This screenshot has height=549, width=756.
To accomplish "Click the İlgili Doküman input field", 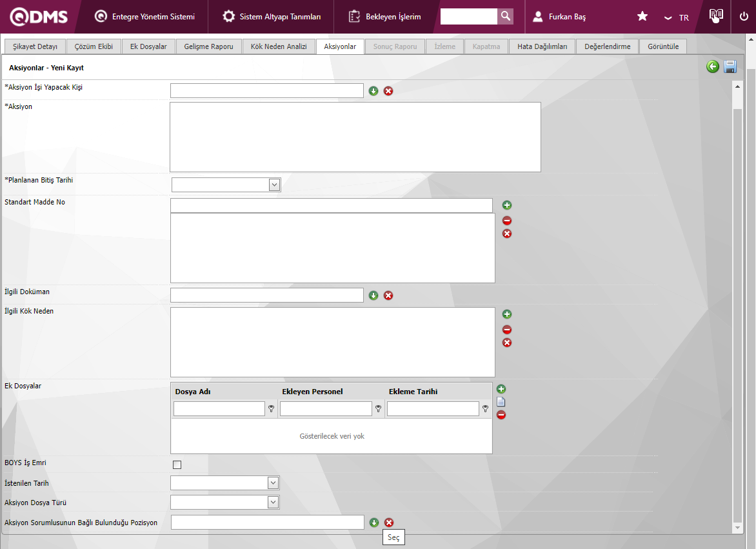I will click(266, 295).
